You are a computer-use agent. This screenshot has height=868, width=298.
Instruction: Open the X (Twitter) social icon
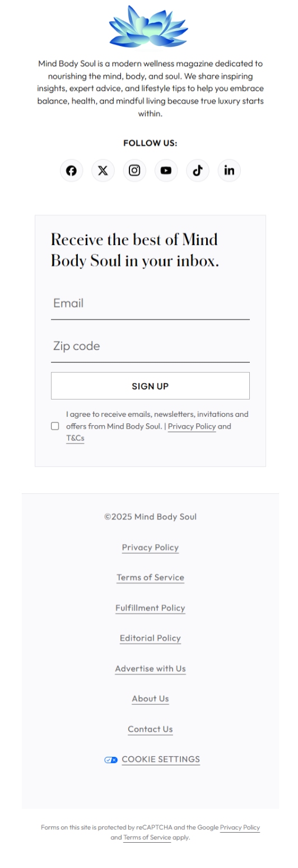point(103,171)
